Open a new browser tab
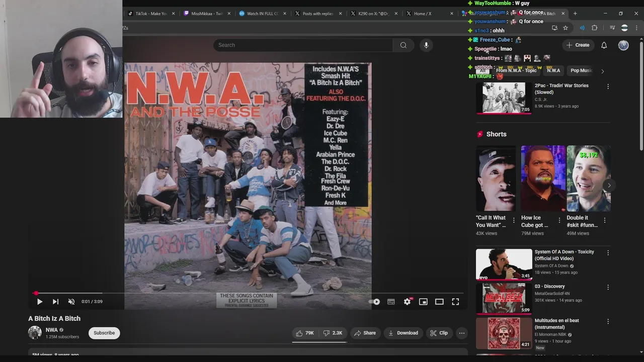 575,14
